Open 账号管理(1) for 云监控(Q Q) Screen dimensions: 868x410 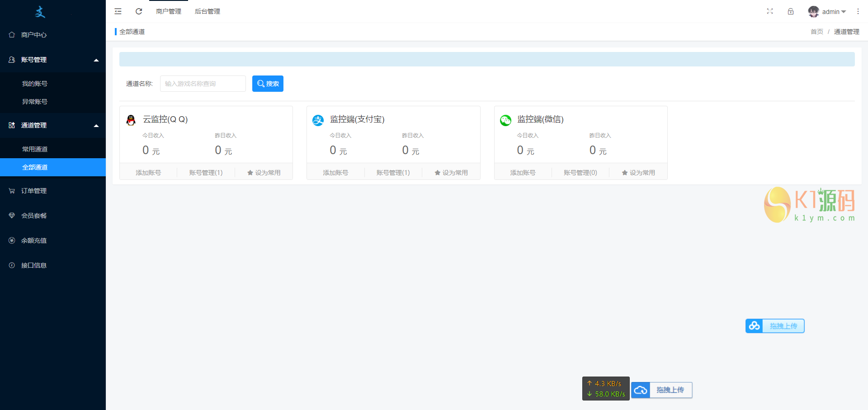click(x=206, y=173)
